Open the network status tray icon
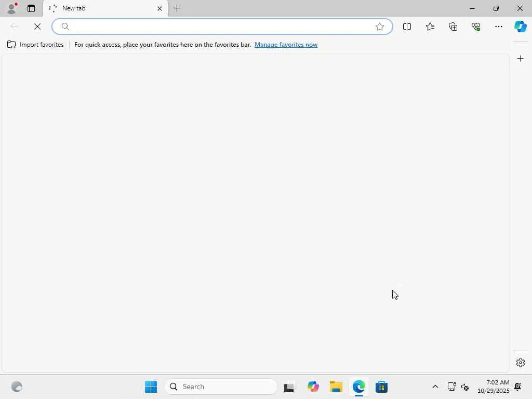Image resolution: width=532 pixels, height=399 pixels. [x=451, y=387]
